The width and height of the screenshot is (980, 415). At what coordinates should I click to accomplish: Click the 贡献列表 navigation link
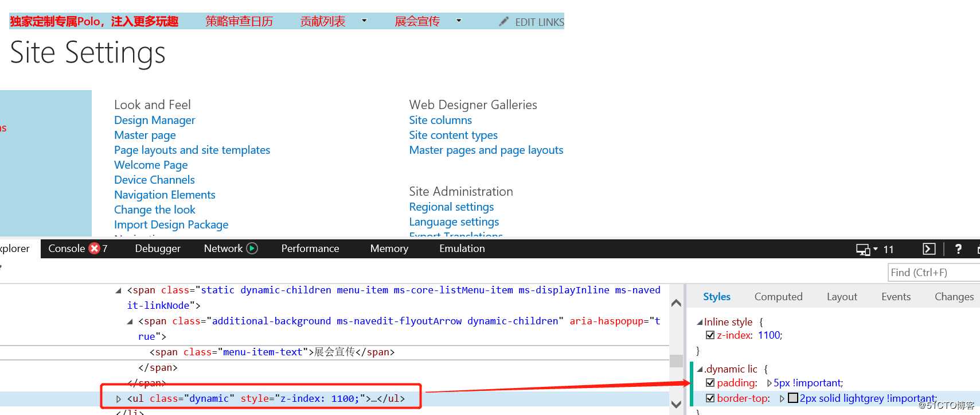(323, 21)
